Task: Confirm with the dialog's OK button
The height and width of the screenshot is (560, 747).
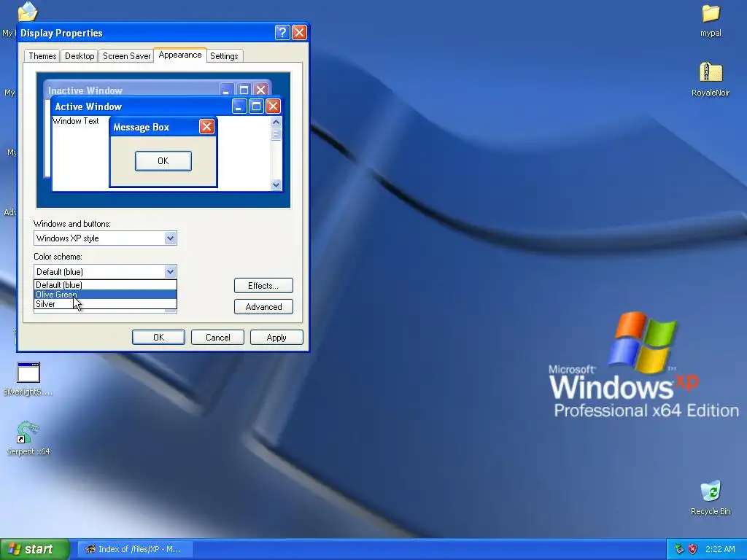Action: (x=158, y=337)
